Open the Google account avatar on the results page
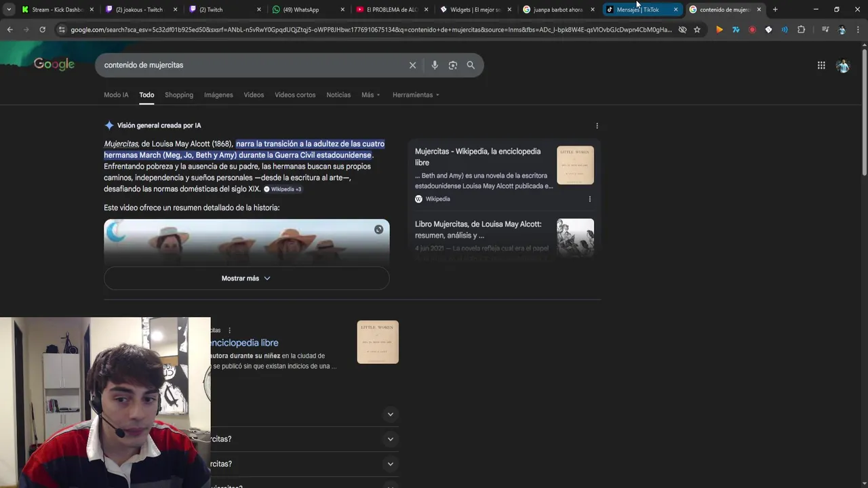Screen dimensions: 868x488 click(843, 66)
